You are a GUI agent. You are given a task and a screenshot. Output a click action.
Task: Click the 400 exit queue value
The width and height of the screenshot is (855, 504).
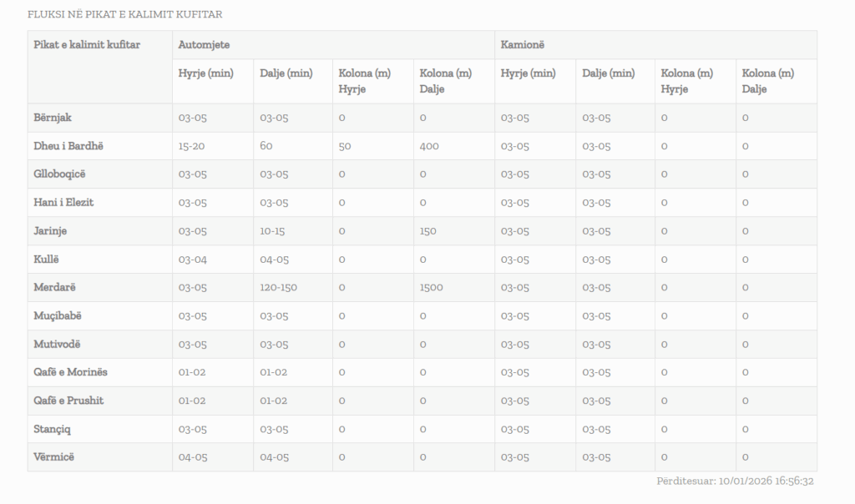429,146
